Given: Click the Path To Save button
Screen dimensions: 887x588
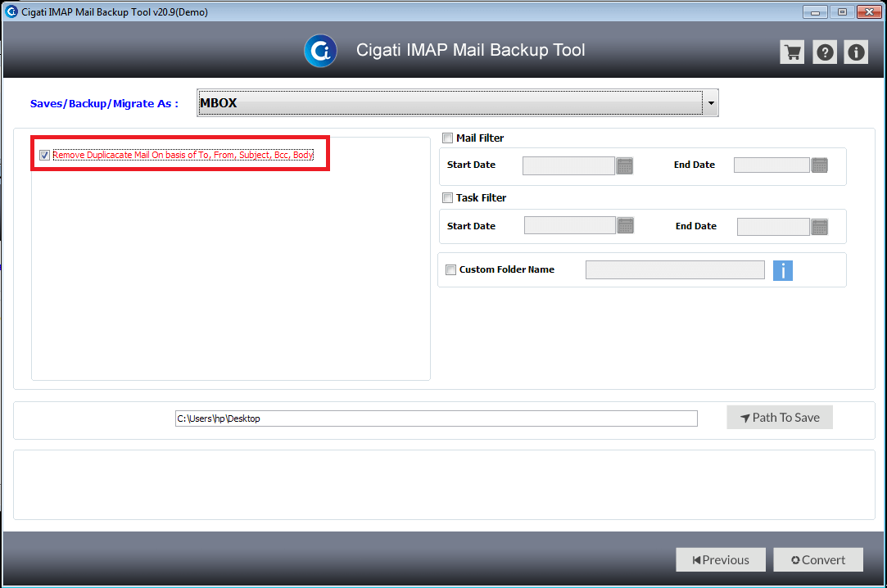Looking at the screenshot, I should [780, 418].
